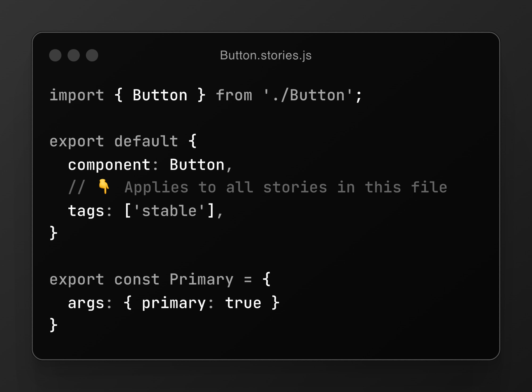
Task: Click the third gray window dot
Action: tap(92, 55)
